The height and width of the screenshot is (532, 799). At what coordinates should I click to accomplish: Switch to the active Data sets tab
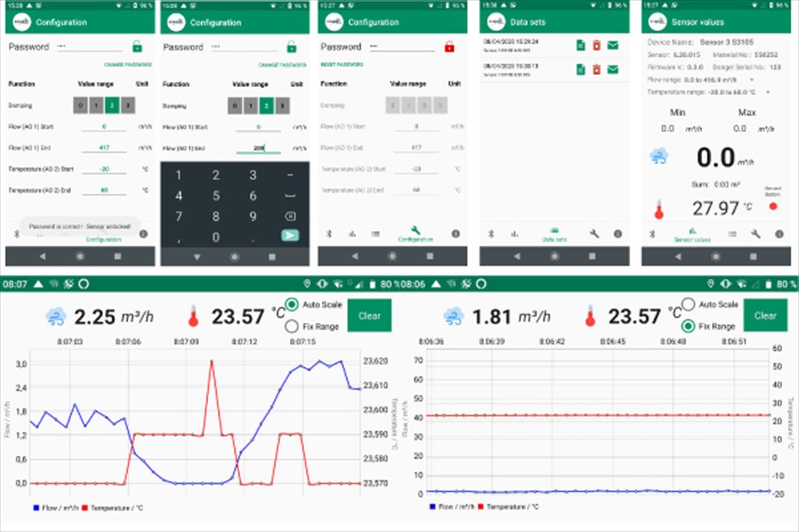tap(554, 234)
